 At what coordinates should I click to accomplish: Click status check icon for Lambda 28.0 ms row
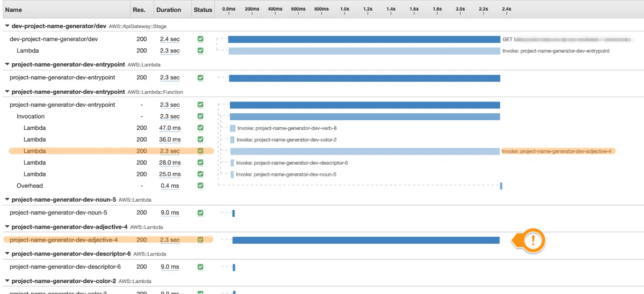click(200, 163)
